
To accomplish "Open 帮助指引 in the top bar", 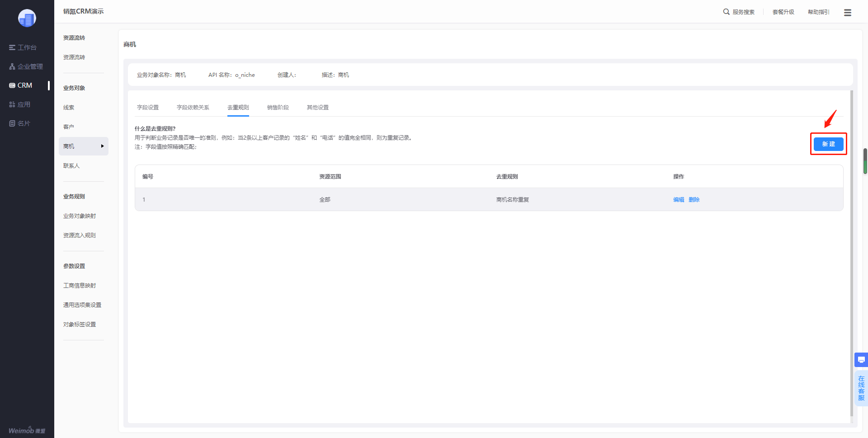I will point(819,12).
